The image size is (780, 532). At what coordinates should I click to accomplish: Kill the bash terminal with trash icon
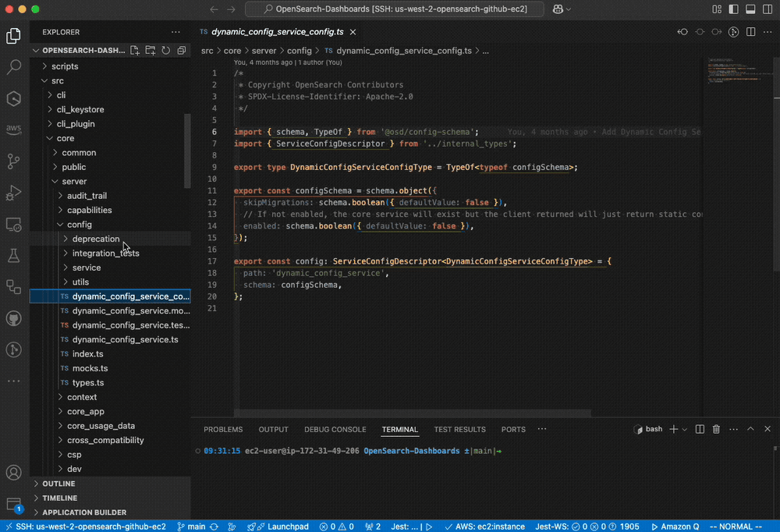pyautogui.click(x=716, y=429)
